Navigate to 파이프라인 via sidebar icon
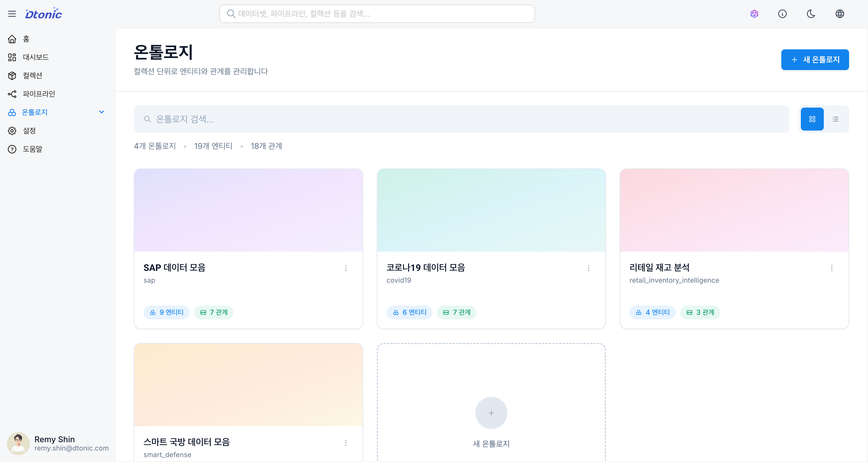 point(12,94)
